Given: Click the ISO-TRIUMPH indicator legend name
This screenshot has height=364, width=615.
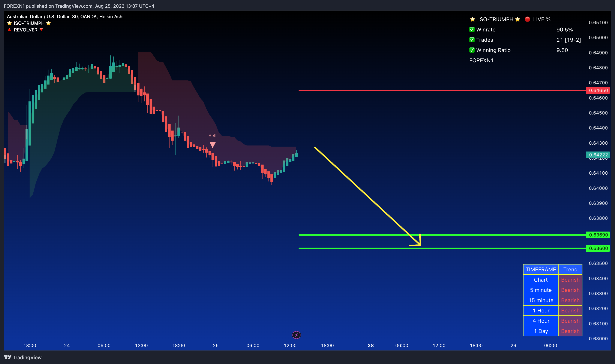Looking at the screenshot, I should click(29, 23).
